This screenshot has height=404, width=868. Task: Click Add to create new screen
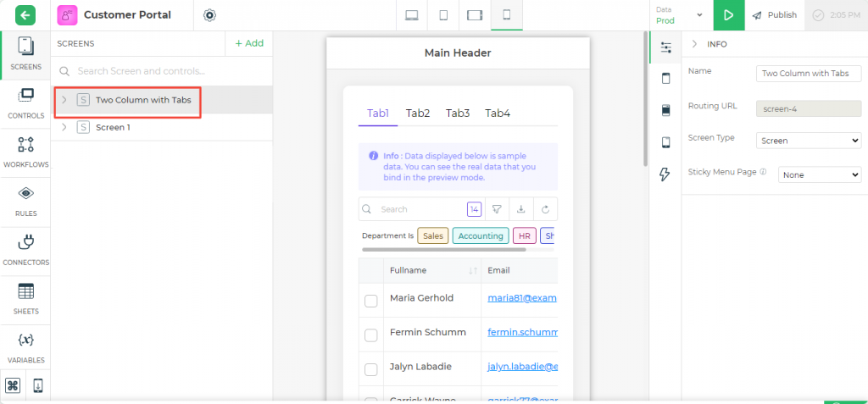tap(249, 43)
